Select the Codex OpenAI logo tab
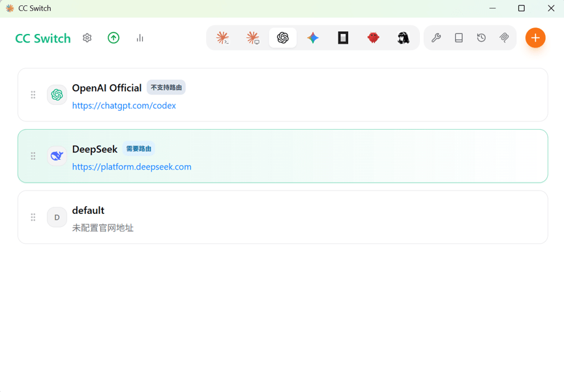Image resolution: width=564 pixels, height=392 pixels. pyautogui.click(x=283, y=38)
